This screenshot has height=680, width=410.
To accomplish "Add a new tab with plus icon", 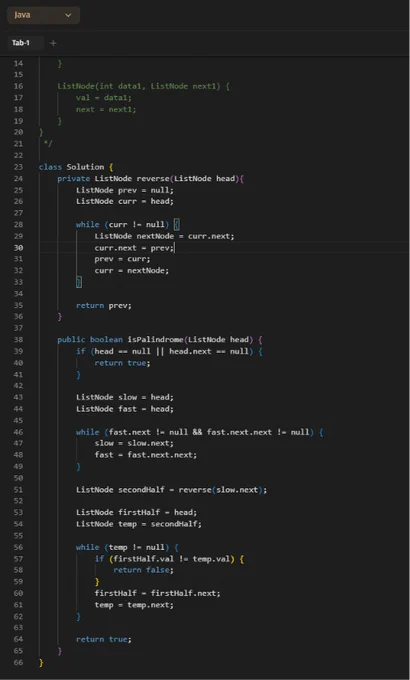I will [53, 43].
